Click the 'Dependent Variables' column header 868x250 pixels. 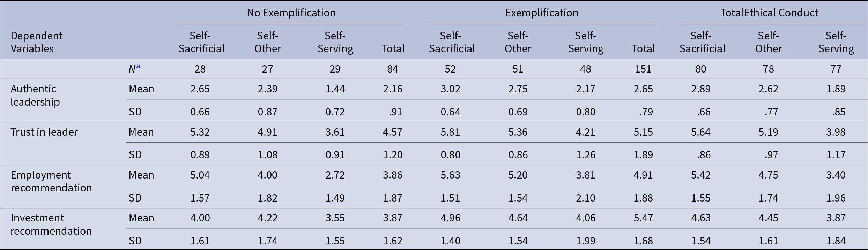(36, 42)
